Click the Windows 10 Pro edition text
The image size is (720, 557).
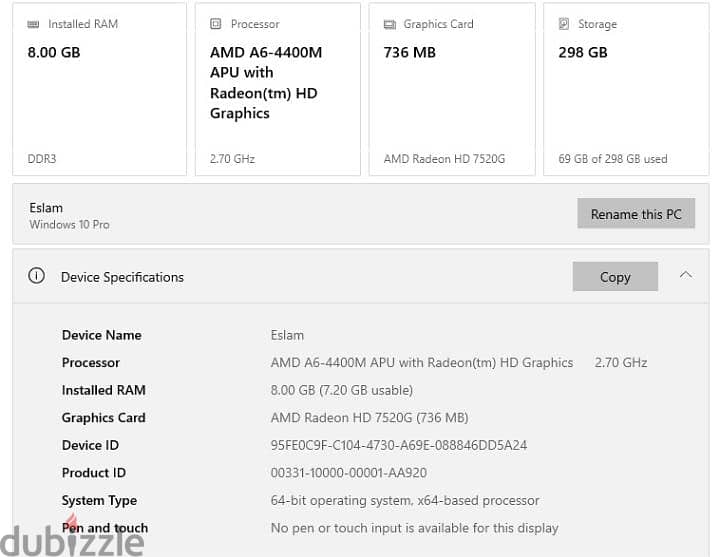click(x=69, y=225)
